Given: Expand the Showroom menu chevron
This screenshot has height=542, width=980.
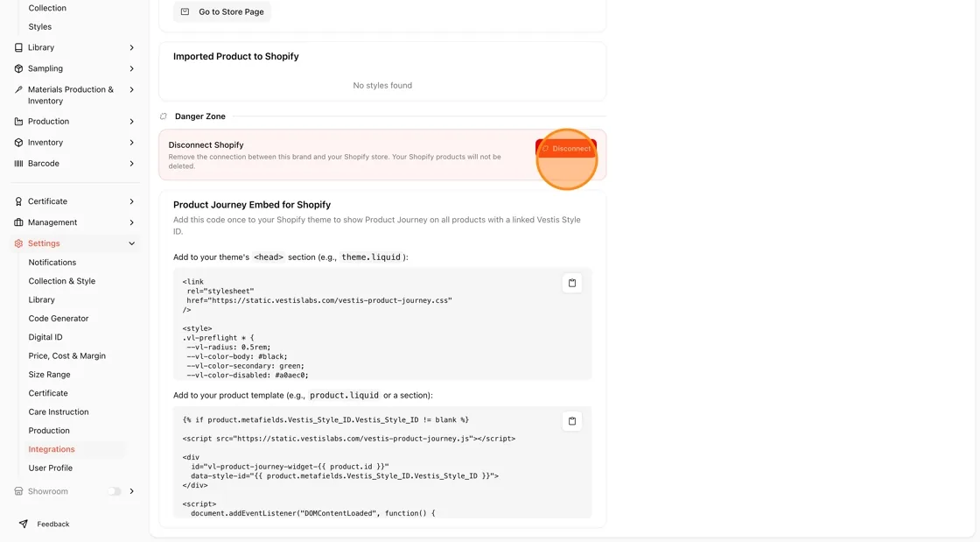Looking at the screenshot, I should (x=132, y=491).
